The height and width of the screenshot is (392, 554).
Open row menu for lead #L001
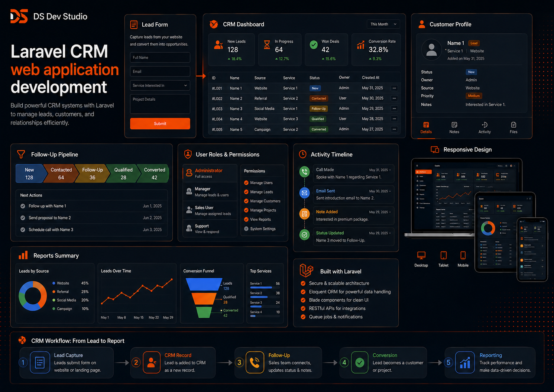tap(394, 88)
